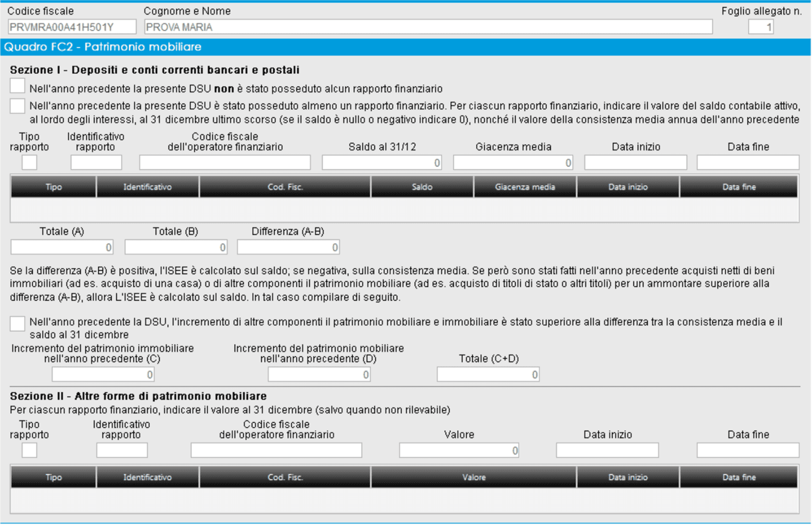Check 'è stato posseduto almeno un rapporto finanziario'
Image resolution: width=812 pixels, height=525 pixels.
[17, 106]
